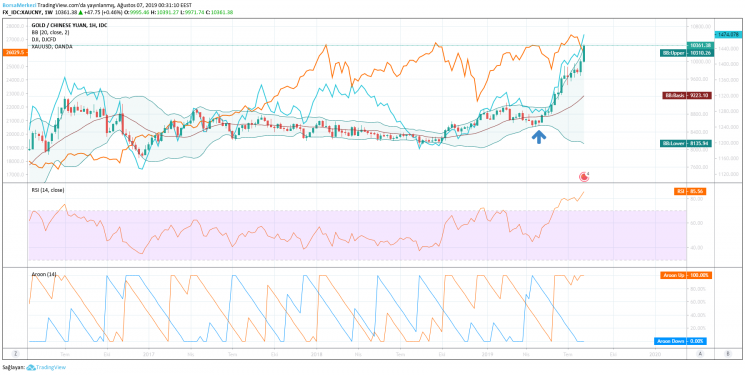Image resolution: width=745 pixels, height=375 pixels.
Task: Click the Aroon Down 0.00% label
Action: tap(681, 341)
